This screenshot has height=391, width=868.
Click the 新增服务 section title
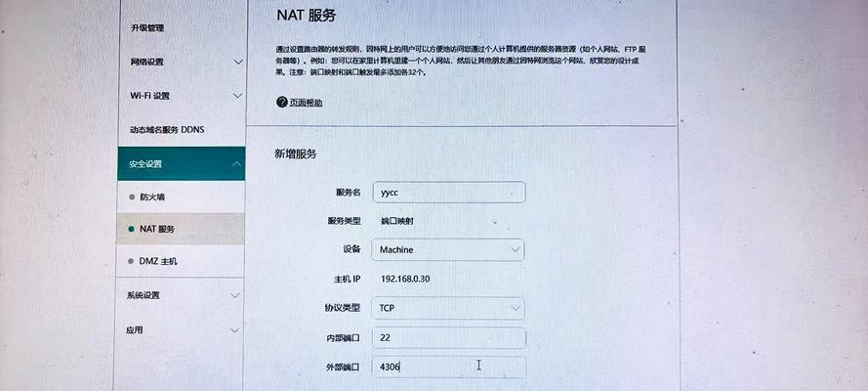click(x=296, y=154)
